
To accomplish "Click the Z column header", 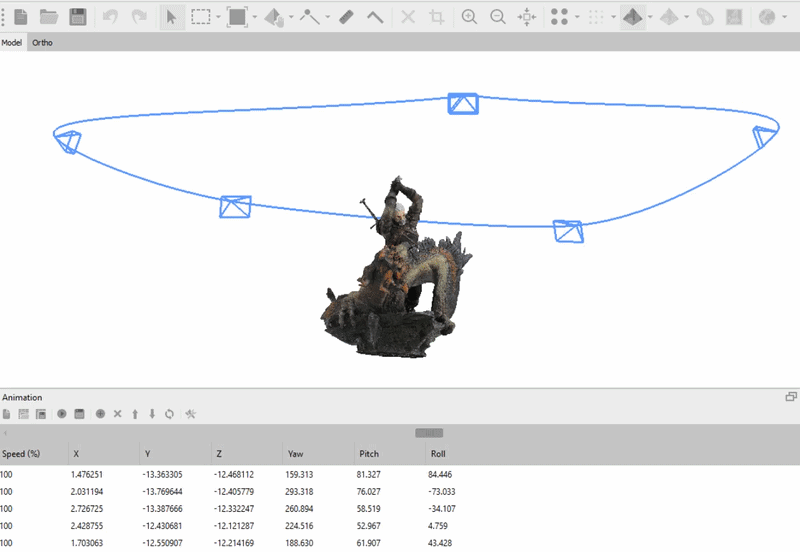I will tap(246, 454).
